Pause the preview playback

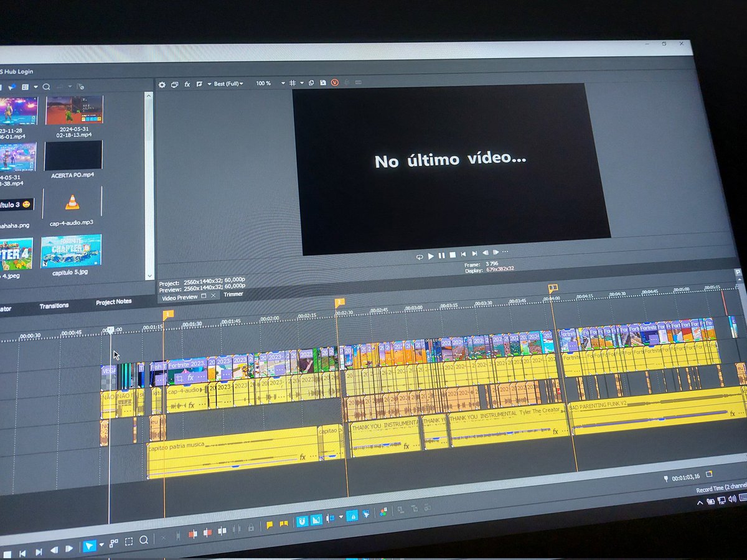[x=442, y=255]
